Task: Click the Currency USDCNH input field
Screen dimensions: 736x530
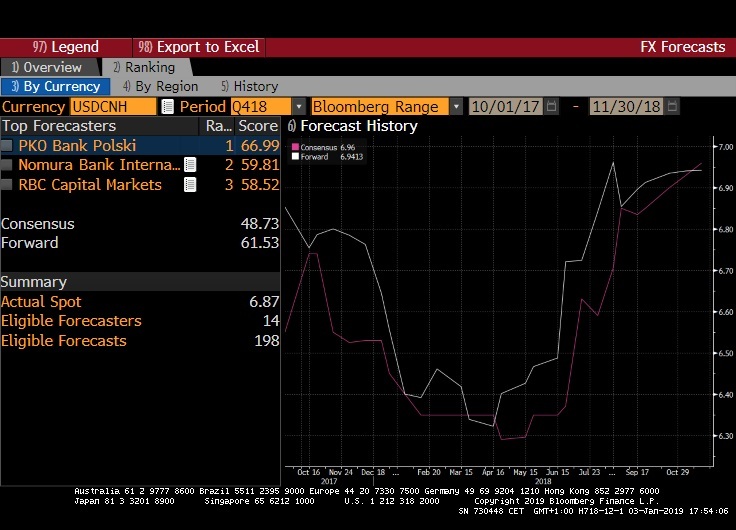Action: point(113,106)
